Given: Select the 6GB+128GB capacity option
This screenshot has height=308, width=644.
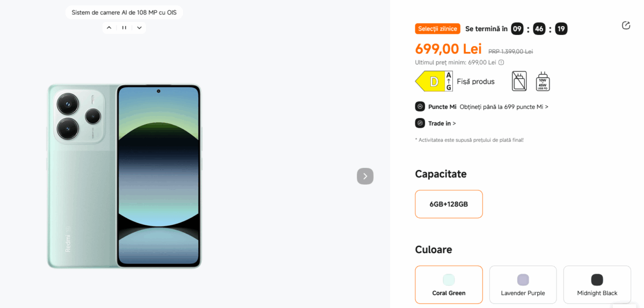Looking at the screenshot, I should pyautogui.click(x=449, y=204).
